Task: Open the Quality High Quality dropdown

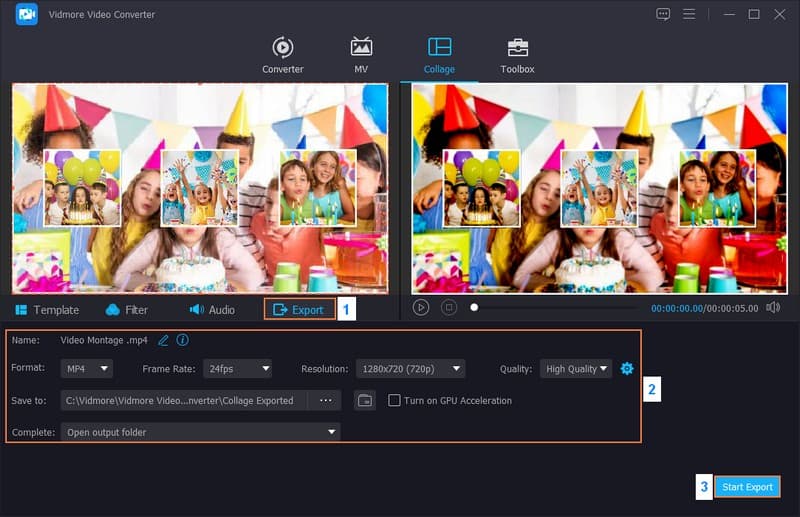Action: 576,369
